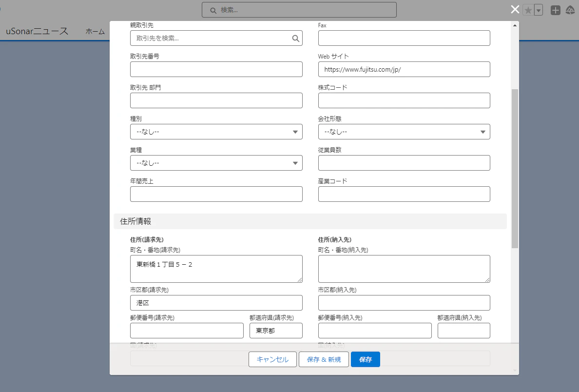
Task: Click the 住所情報 section header
Action: pos(310,221)
